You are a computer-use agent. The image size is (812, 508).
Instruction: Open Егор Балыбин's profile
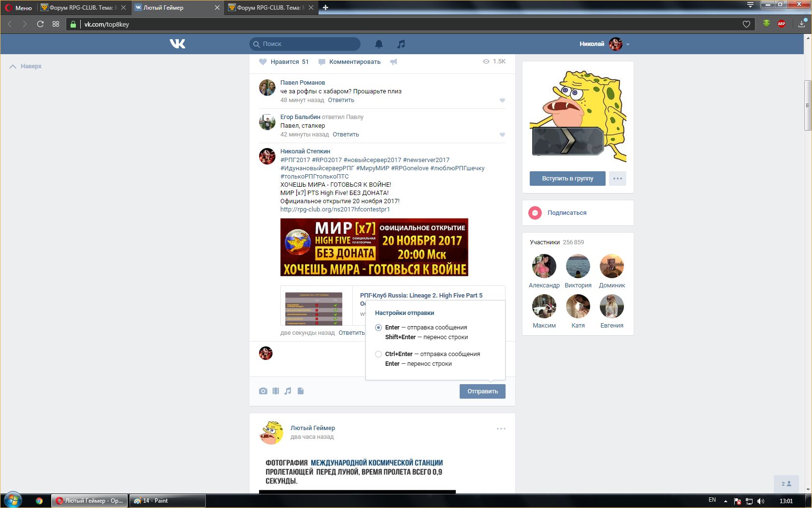pos(300,117)
